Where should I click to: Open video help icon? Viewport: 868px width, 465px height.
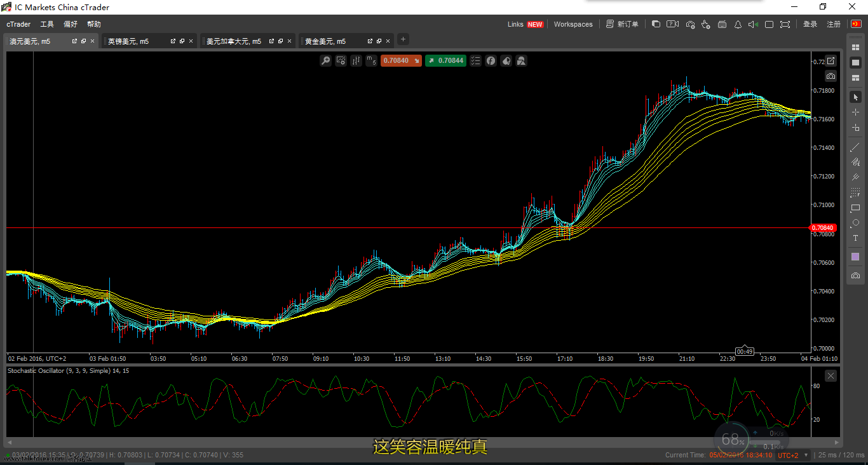coord(673,24)
